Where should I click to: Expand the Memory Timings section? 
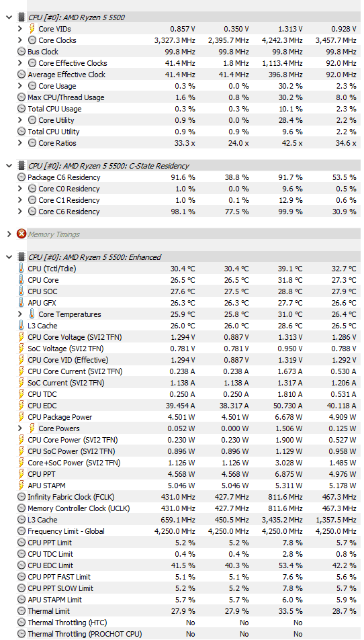click(x=9, y=234)
